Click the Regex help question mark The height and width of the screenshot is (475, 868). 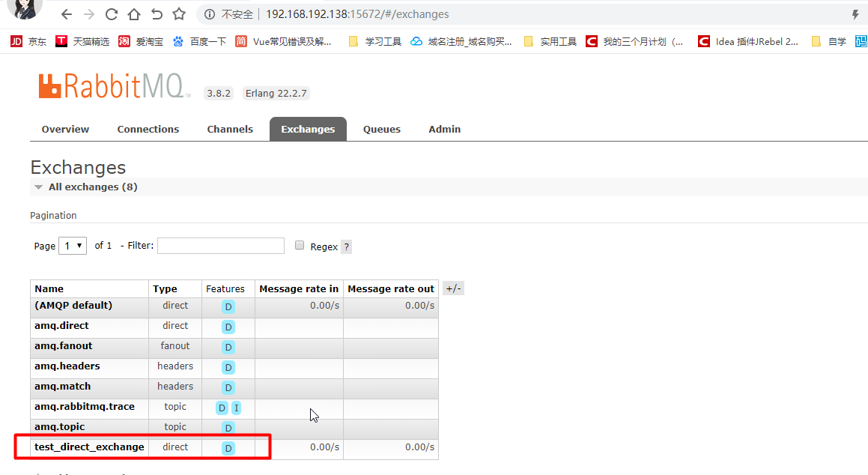347,247
